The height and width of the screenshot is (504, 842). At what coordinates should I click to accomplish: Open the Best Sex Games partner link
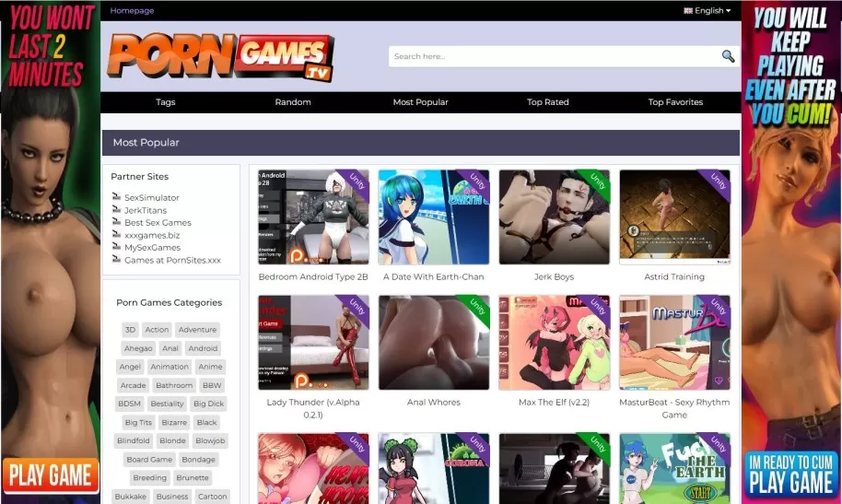tap(158, 222)
